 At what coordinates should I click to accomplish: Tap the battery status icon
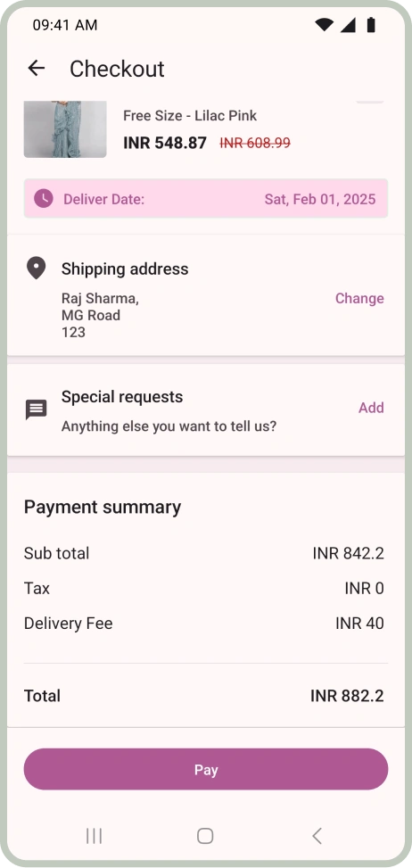(370, 25)
